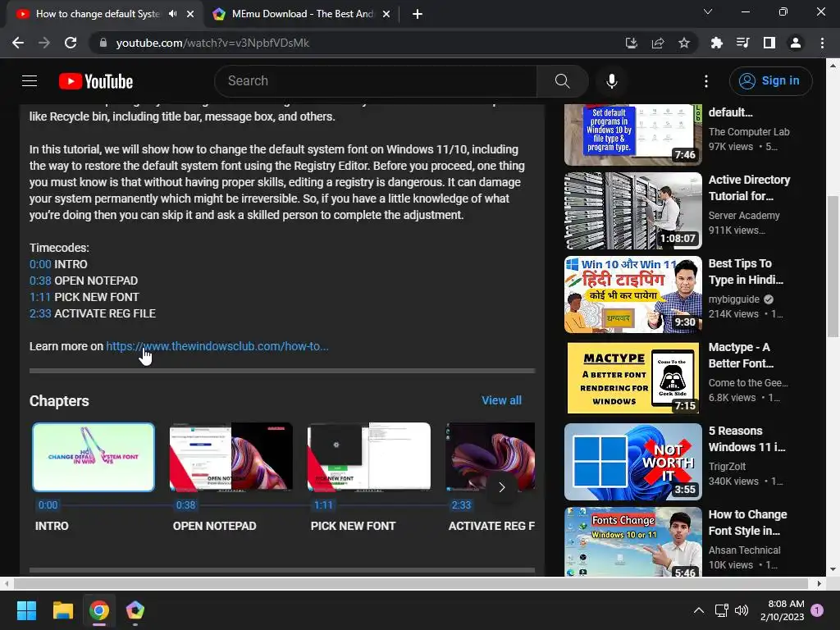Image resolution: width=840 pixels, height=630 pixels.
Task: Select INTRO chapter thumbnail
Action: pos(94,457)
